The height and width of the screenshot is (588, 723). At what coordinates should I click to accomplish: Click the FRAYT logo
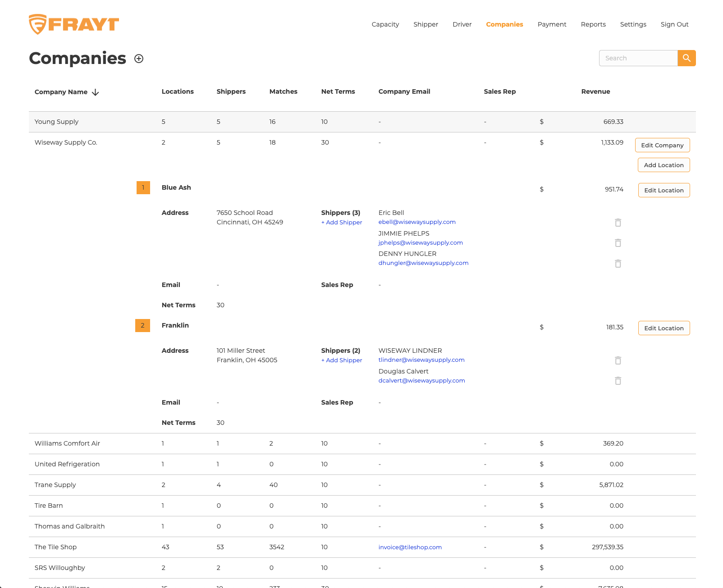coord(74,24)
